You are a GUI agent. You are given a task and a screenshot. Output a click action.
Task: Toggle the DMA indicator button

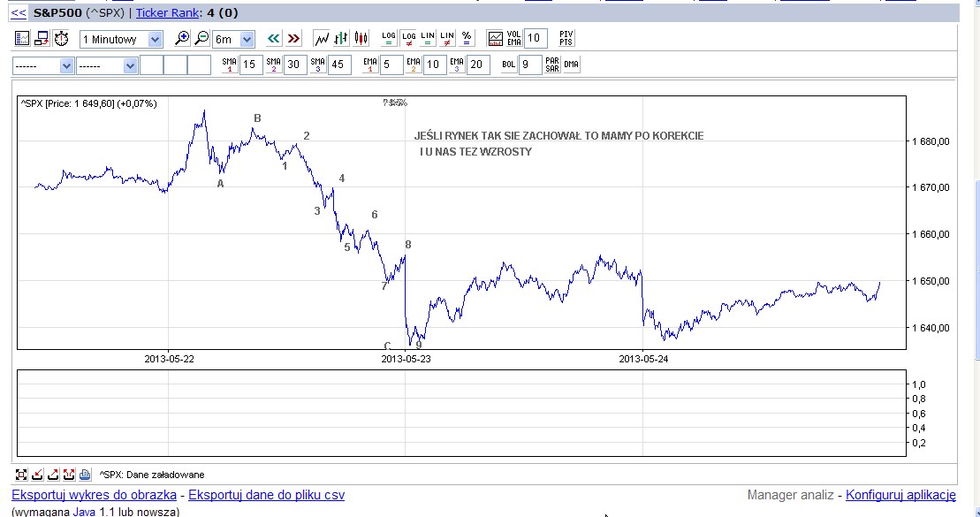click(571, 65)
